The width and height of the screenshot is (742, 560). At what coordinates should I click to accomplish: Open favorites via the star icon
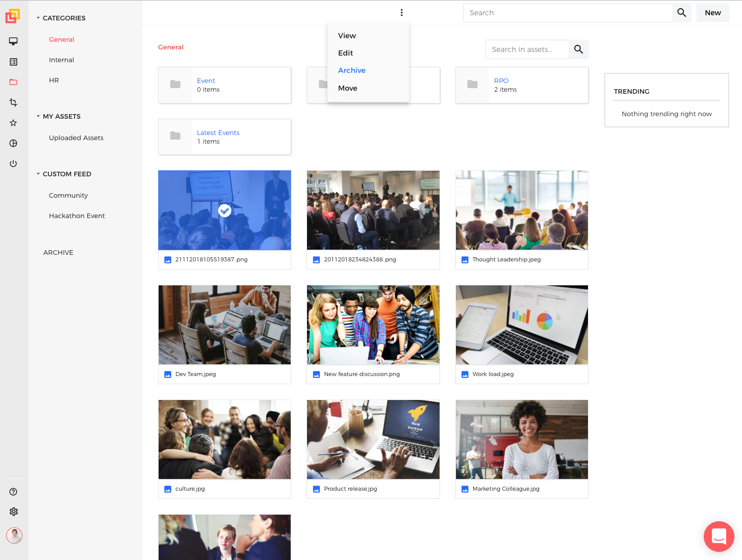pos(13,123)
